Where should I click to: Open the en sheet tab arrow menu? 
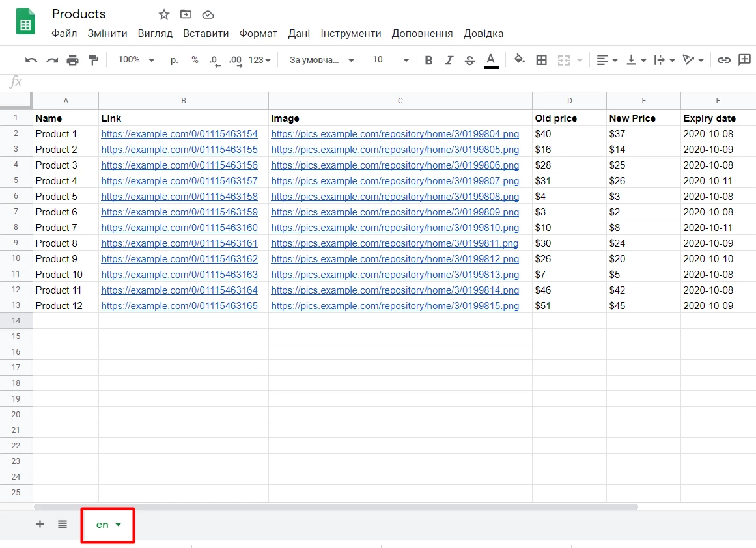[118, 525]
